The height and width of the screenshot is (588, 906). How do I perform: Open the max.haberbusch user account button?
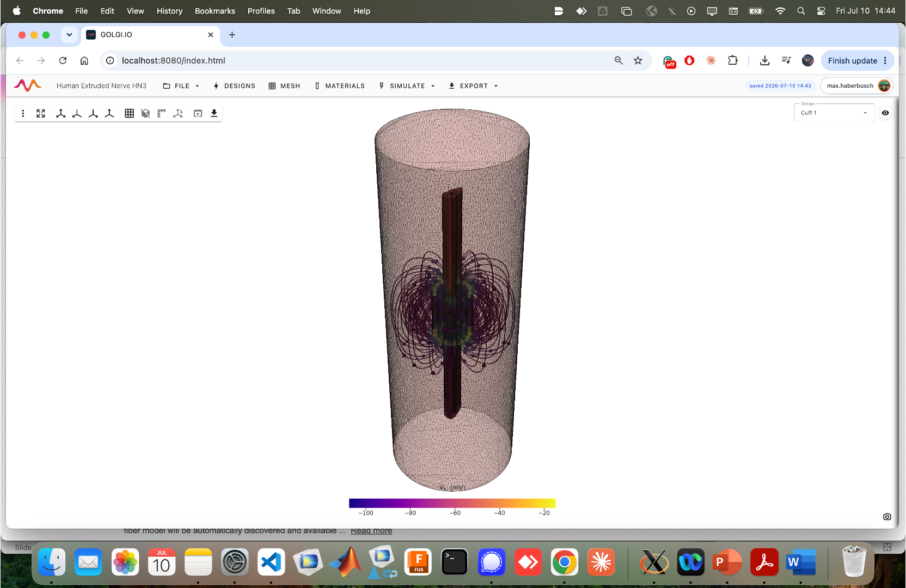[x=857, y=85]
